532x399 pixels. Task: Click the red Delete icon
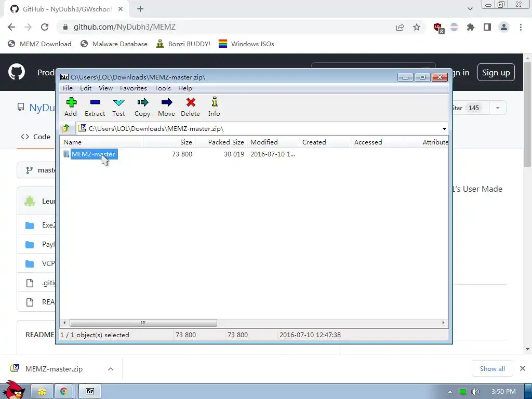pyautogui.click(x=190, y=107)
